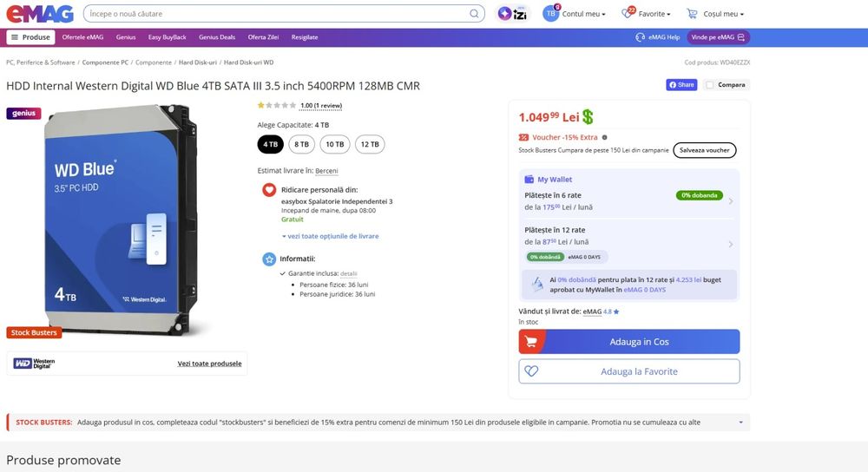The image size is (868, 472).
Task: Click the Vinde pe eMAG button
Action: 719,37
